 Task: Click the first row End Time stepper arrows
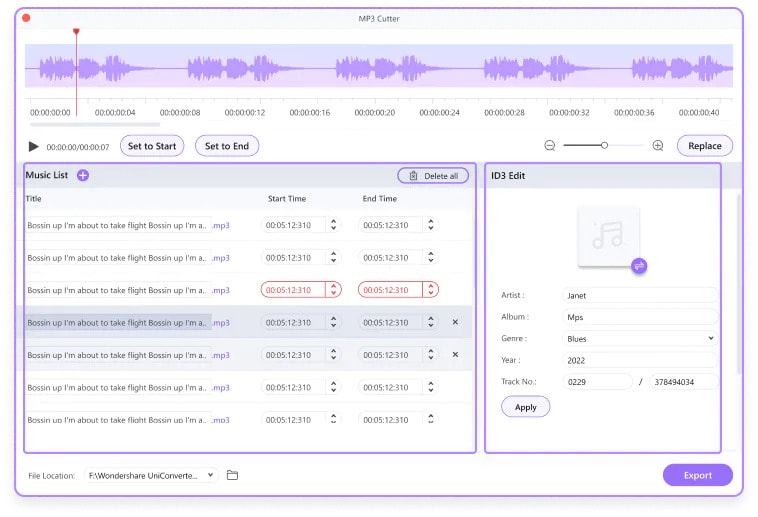pos(431,225)
